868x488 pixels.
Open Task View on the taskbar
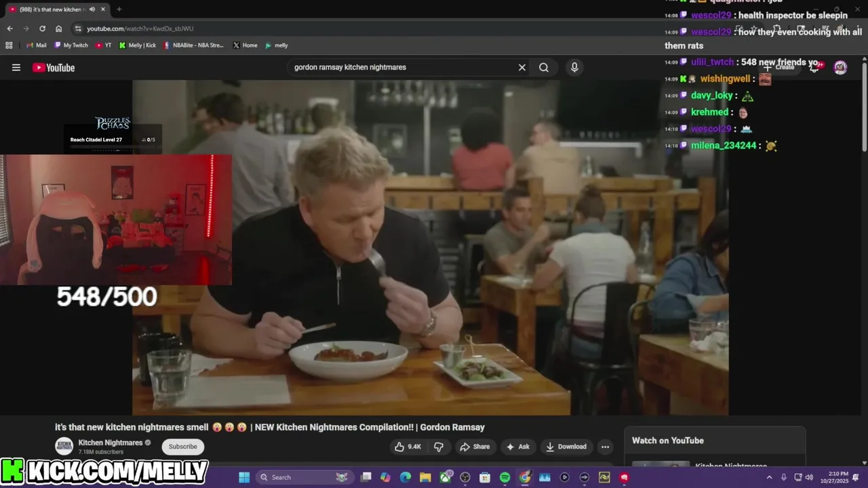(x=366, y=477)
